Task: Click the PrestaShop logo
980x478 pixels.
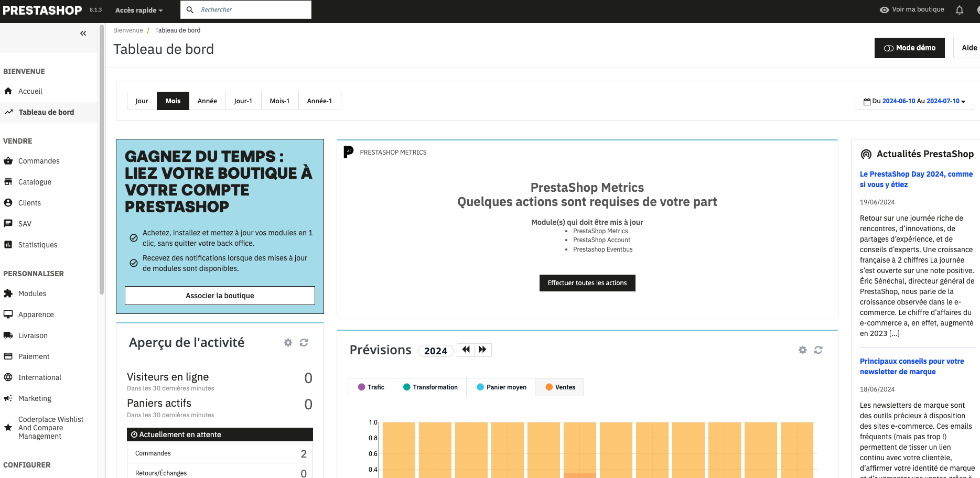Action: pos(42,10)
